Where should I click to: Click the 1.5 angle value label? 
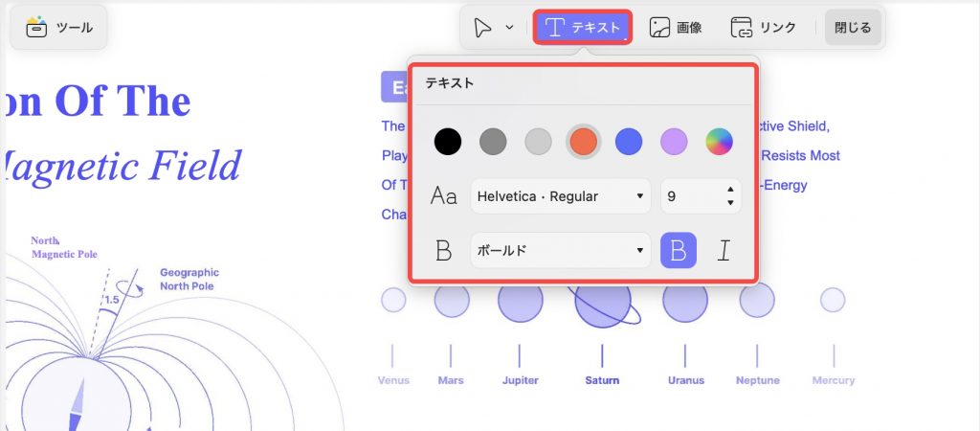[x=111, y=300]
